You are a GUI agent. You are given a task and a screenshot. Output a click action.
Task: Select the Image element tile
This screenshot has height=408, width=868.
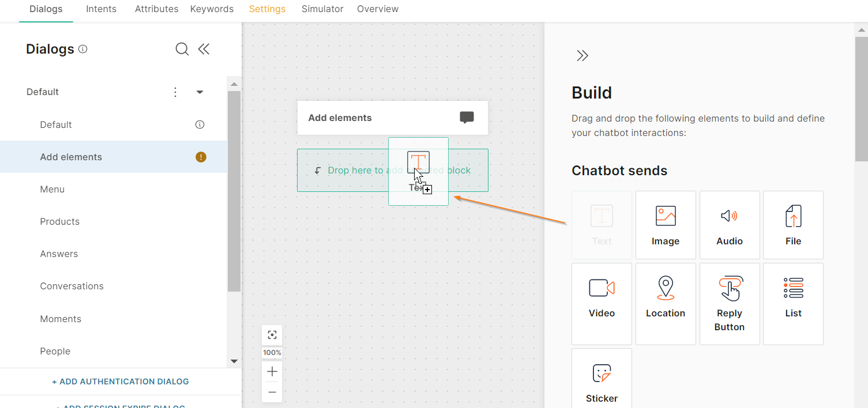pyautogui.click(x=666, y=225)
